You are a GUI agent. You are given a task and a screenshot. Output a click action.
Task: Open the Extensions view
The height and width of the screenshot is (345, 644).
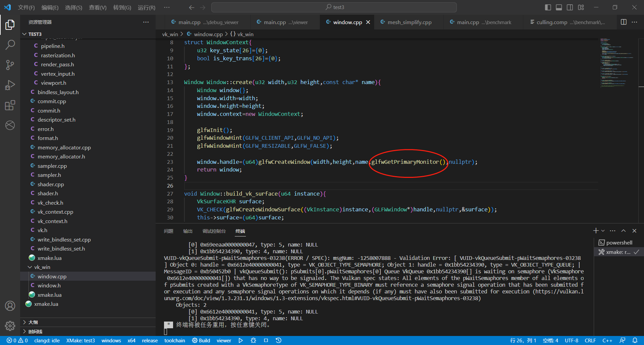click(x=10, y=105)
